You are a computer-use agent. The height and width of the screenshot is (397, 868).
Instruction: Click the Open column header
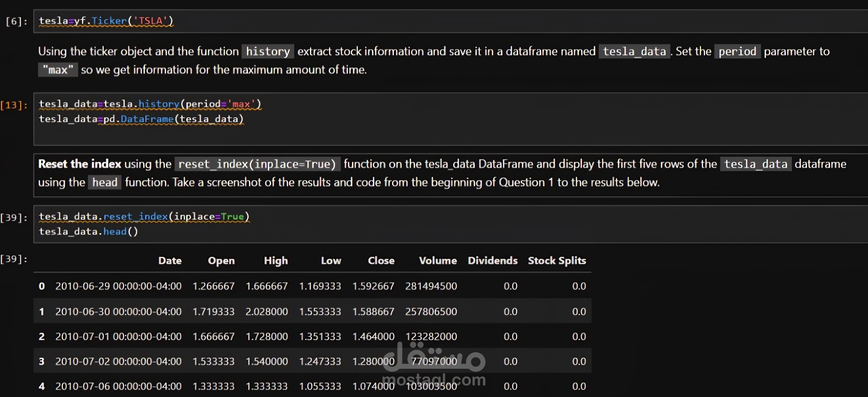coord(221,261)
